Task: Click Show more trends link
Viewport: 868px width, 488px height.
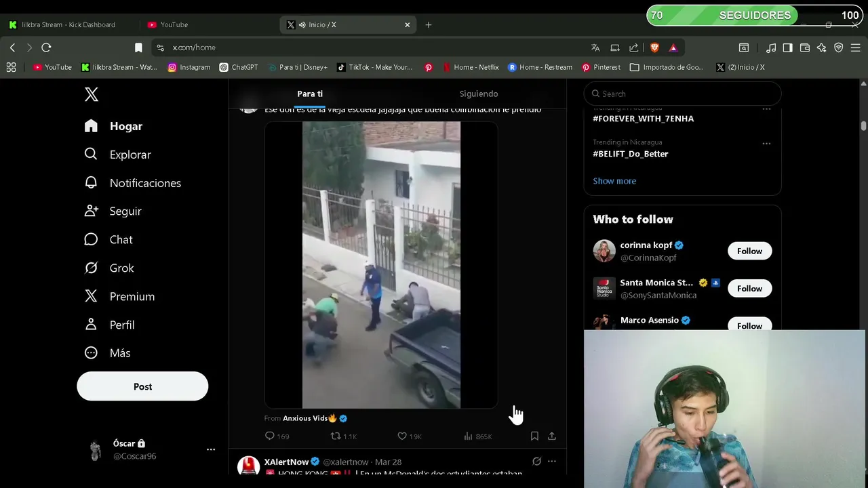Action: coord(614,181)
